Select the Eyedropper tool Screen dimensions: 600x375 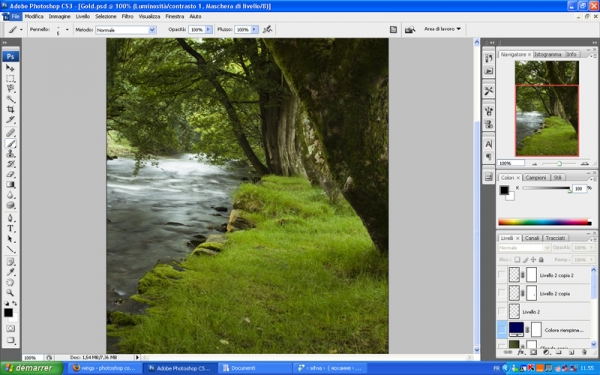(x=10, y=272)
